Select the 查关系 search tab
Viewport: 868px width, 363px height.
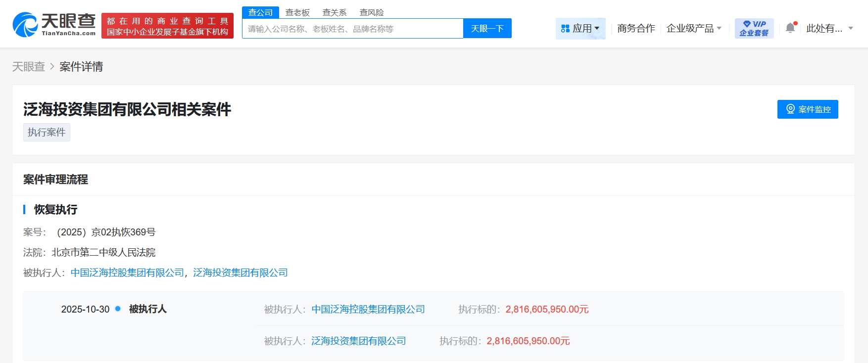[x=335, y=12]
